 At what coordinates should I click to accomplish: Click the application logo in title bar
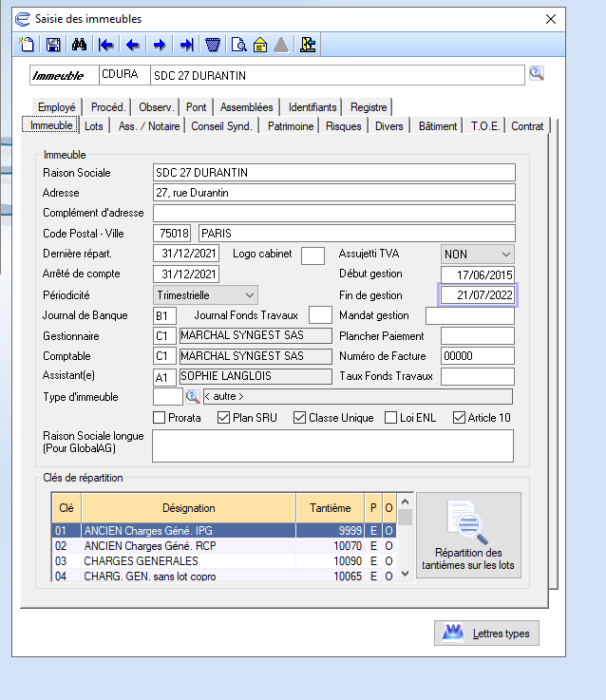pos(23,19)
